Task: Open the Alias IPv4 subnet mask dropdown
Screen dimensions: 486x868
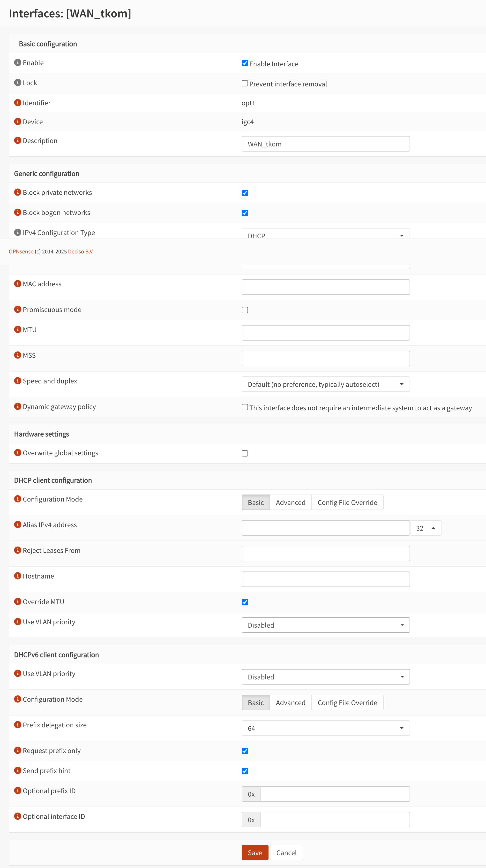Action: (x=425, y=528)
